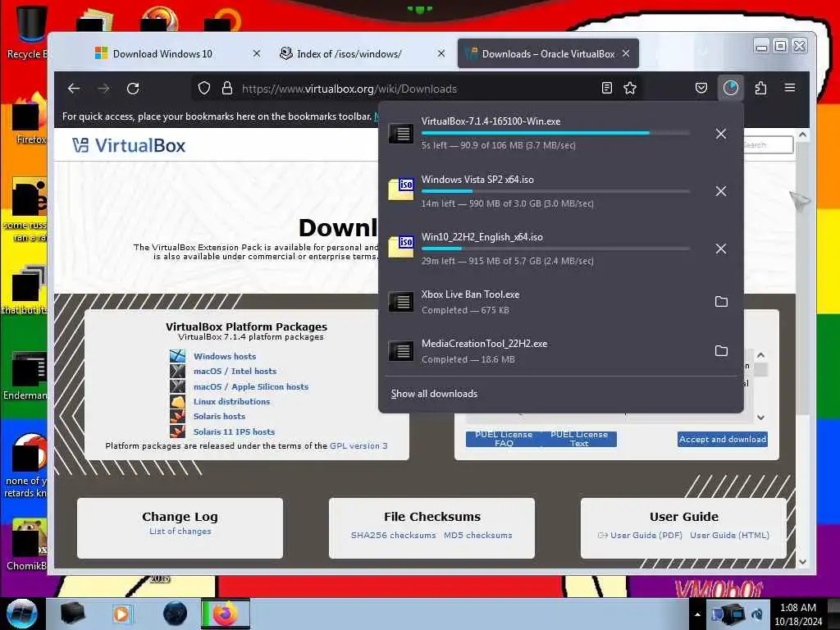The image size is (840, 630).
Task: Go back using browser back arrow
Action: (x=74, y=89)
